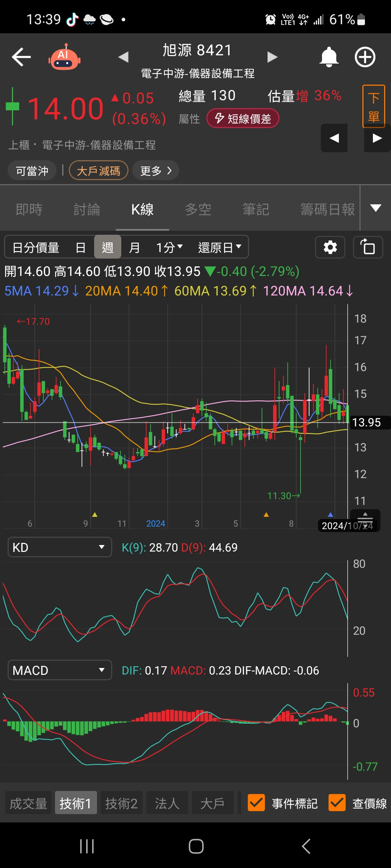This screenshot has height=868, width=391.
Task: Switch to the 即時 tab
Action: pos(29,209)
